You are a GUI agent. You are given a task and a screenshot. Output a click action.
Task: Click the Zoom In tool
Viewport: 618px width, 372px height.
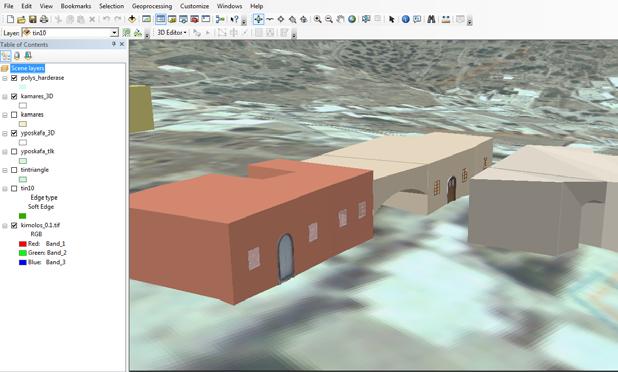[x=317, y=19]
